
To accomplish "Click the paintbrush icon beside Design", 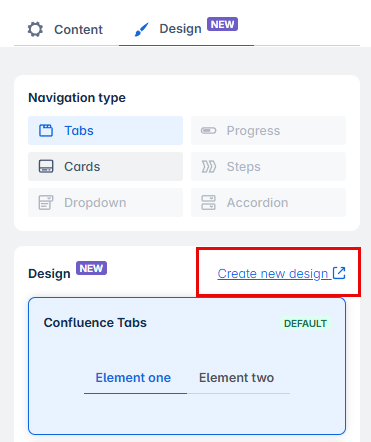I will pos(142,29).
